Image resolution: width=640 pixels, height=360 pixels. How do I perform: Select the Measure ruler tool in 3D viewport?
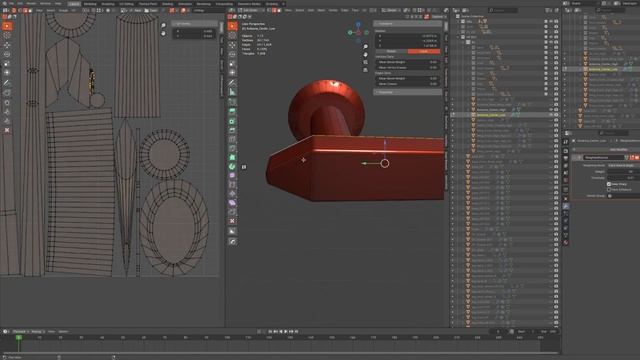point(232,92)
